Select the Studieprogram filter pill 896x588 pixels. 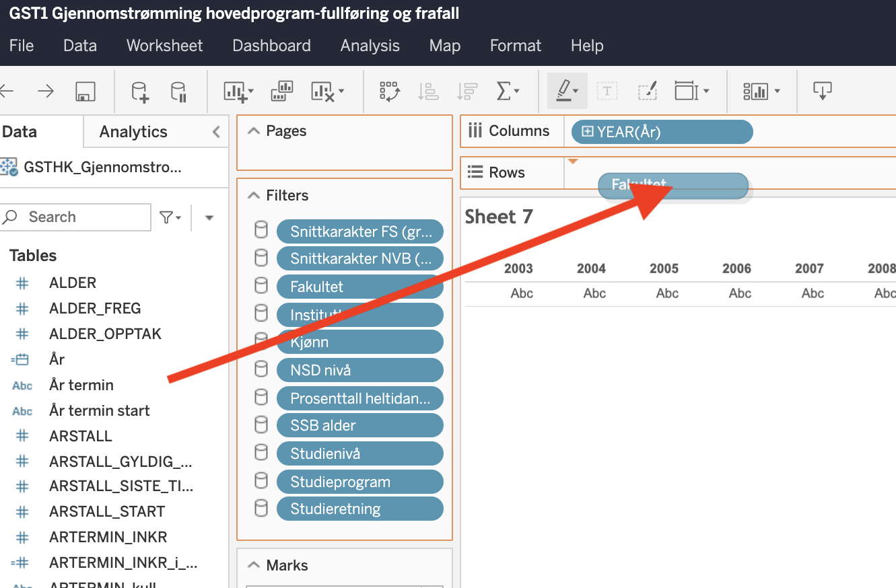click(359, 482)
